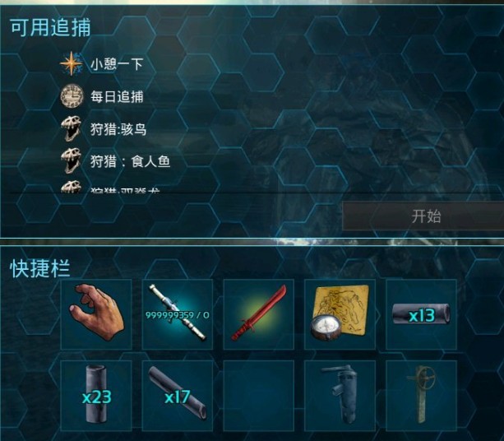Click the 开始 start button
Viewport: 504px width, 441px height.
423,216
